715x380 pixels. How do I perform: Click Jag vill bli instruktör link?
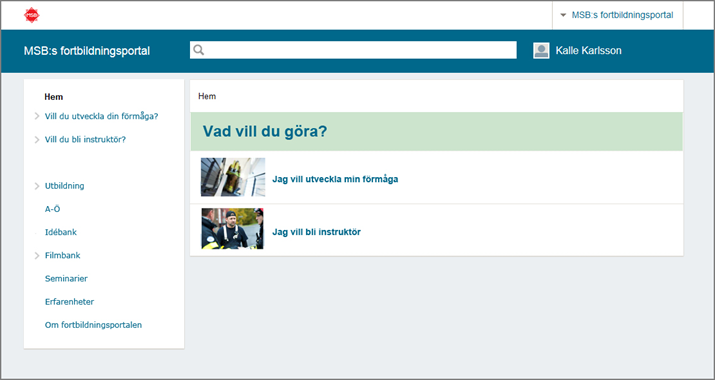click(x=316, y=232)
